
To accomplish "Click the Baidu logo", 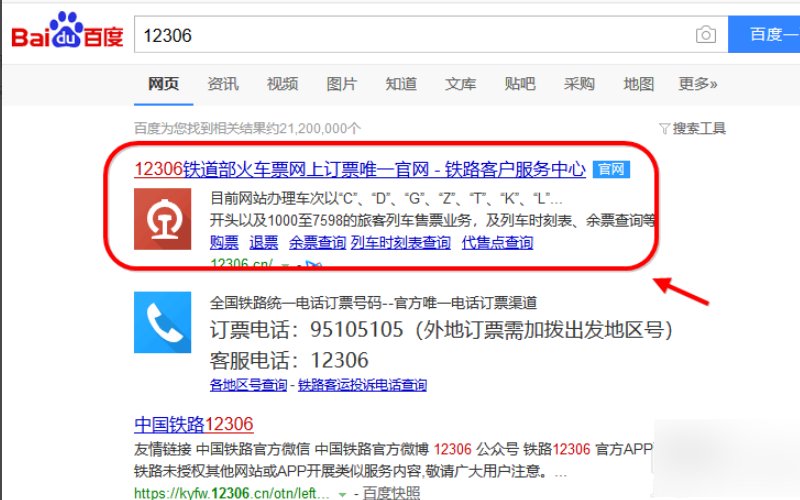I will (67, 31).
